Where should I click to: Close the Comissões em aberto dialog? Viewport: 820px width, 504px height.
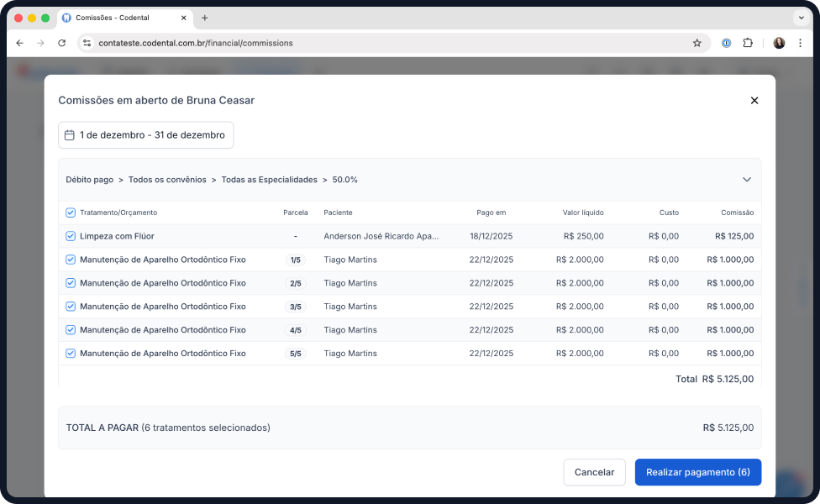pos(754,101)
